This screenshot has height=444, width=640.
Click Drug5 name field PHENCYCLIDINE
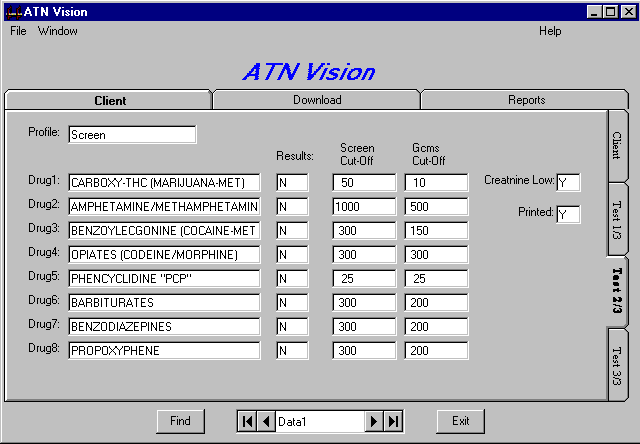[x=164, y=279]
